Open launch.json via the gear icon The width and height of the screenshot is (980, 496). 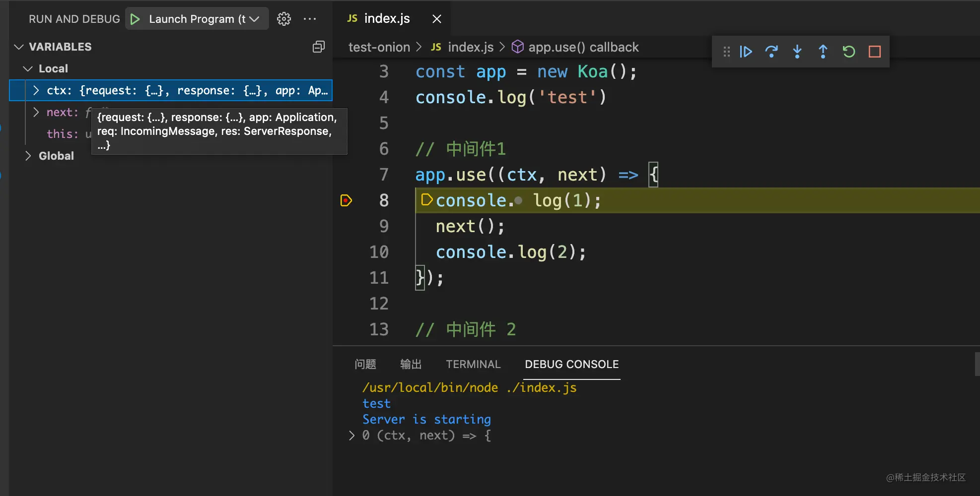tap(284, 19)
